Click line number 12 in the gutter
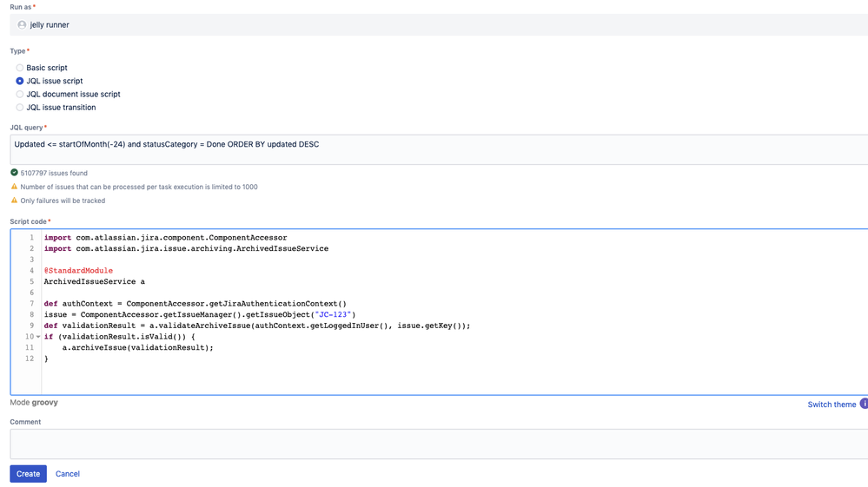 (30, 359)
